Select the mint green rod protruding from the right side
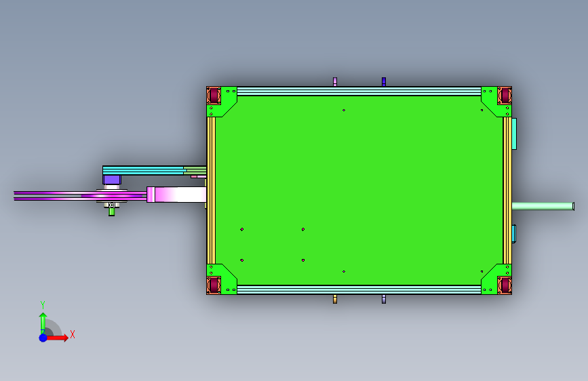This screenshot has width=588, height=381. click(543, 206)
